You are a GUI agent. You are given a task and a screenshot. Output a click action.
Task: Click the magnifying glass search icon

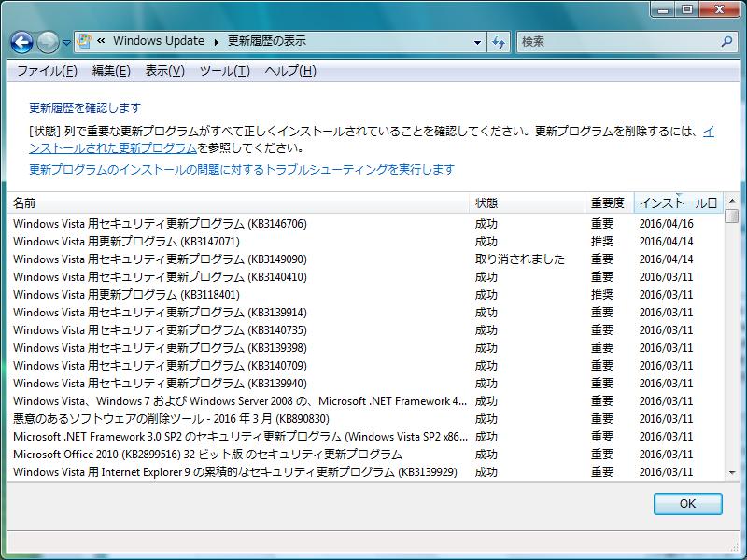tap(727, 42)
